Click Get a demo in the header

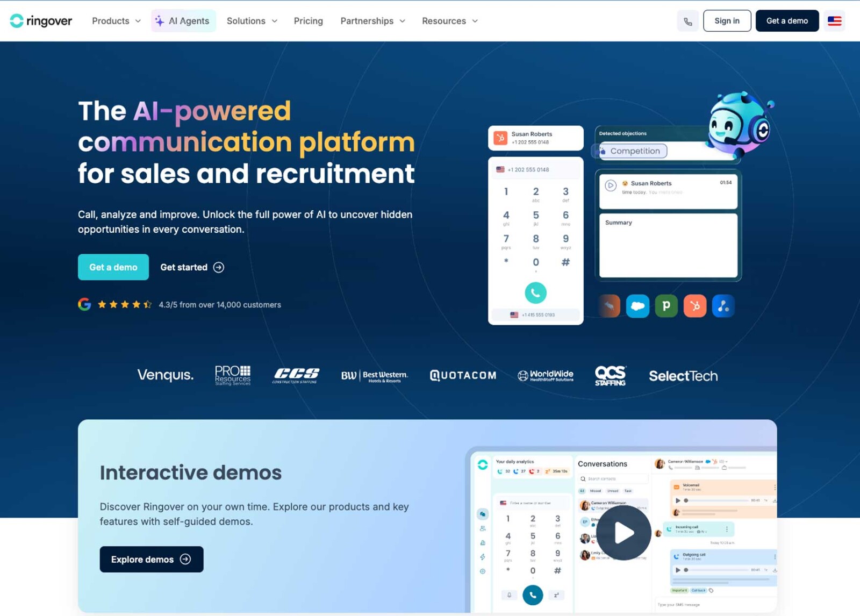click(x=787, y=21)
